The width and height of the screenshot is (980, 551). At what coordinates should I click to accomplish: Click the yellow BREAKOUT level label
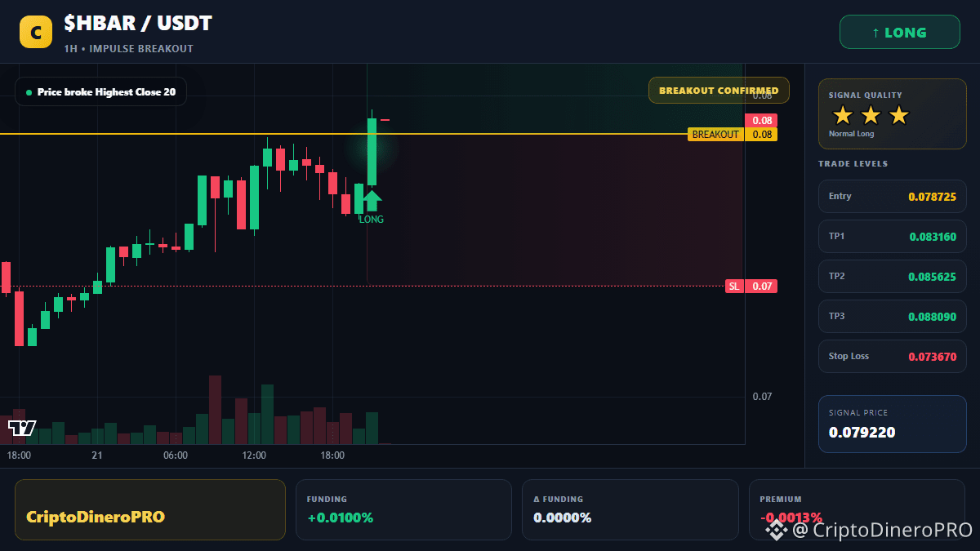[x=715, y=135]
